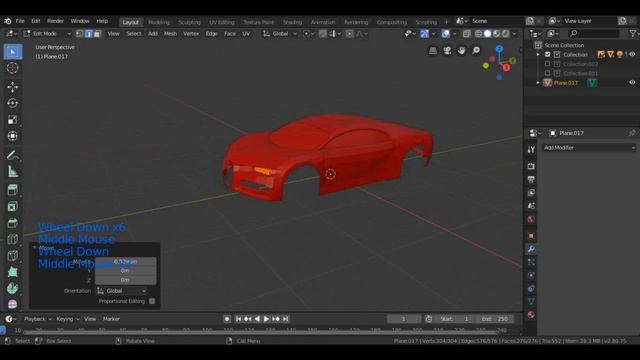Open the Add Modifier dropdown
Image resolution: width=640 pixels, height=360 pixels.
pyautogui.click(x=589, y=148)
